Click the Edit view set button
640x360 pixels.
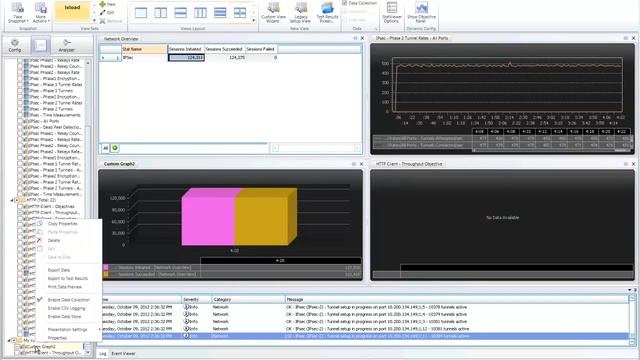pos(107,13)
